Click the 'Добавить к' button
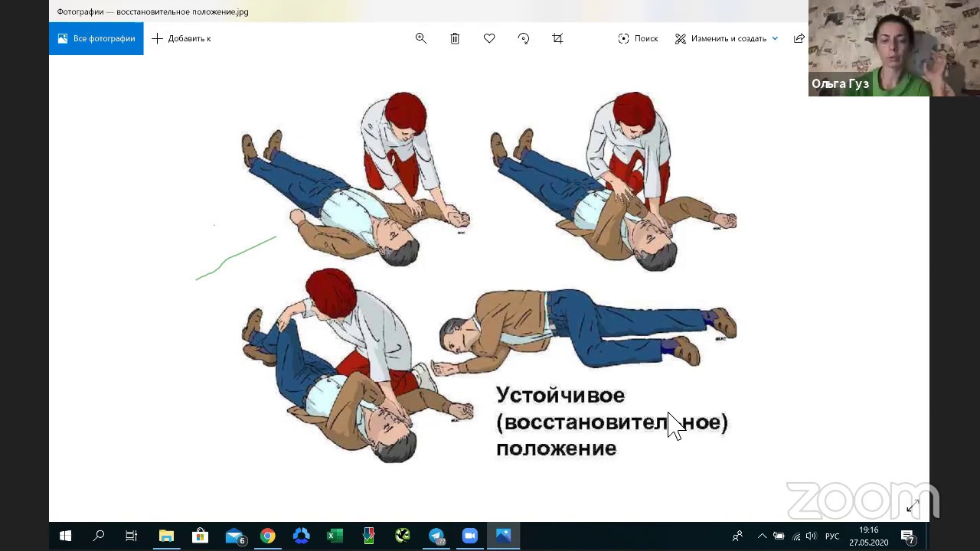The width and height of the screenshot is (980, 551). tap(181, 38)
